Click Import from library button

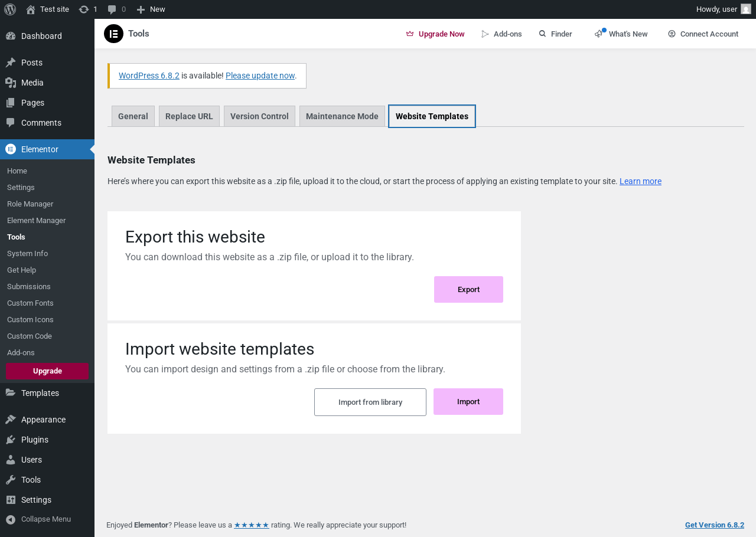tap(370, 402)
